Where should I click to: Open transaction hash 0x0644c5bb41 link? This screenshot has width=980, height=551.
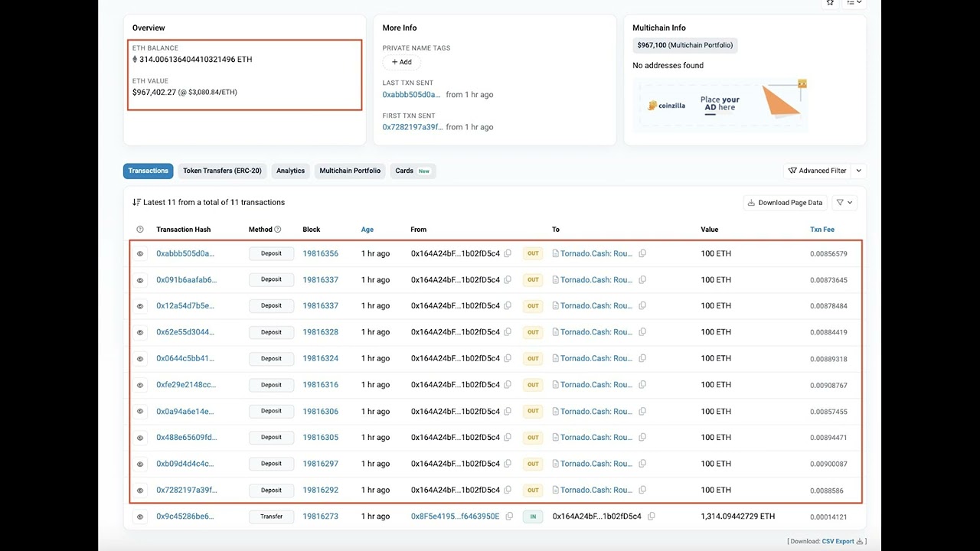click(x=185, y=358)
